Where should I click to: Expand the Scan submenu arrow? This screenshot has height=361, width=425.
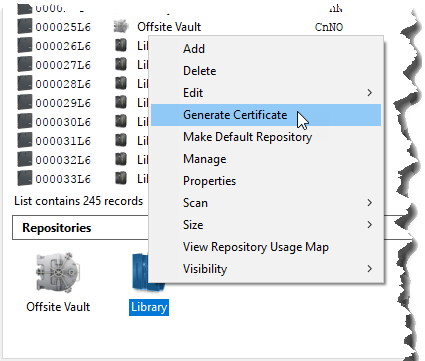(369, 203)
